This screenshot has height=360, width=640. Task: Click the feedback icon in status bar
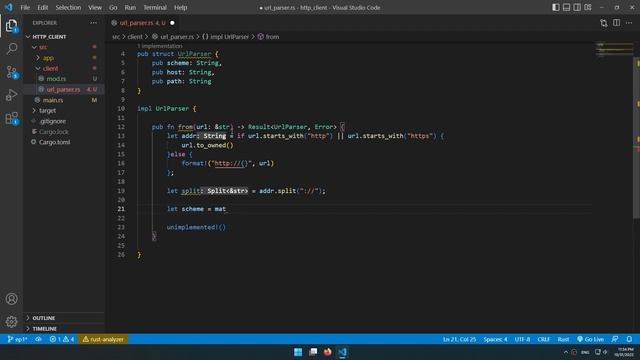tap(615, 339)
